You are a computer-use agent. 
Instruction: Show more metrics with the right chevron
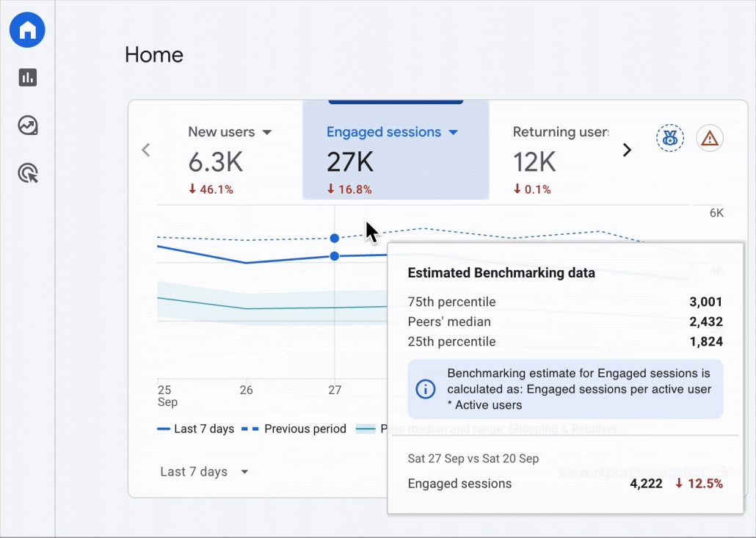pos(627,150)
